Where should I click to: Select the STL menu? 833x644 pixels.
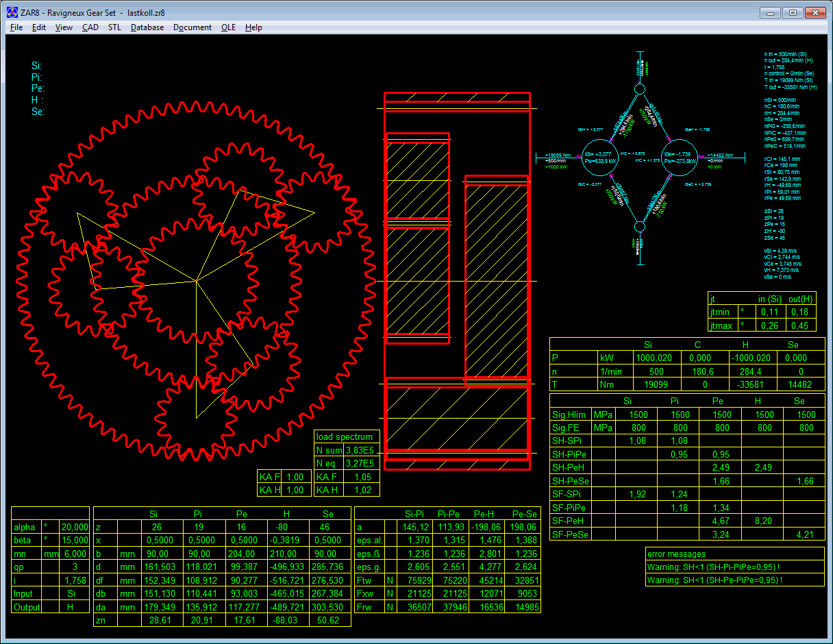[x=114, y=27]
